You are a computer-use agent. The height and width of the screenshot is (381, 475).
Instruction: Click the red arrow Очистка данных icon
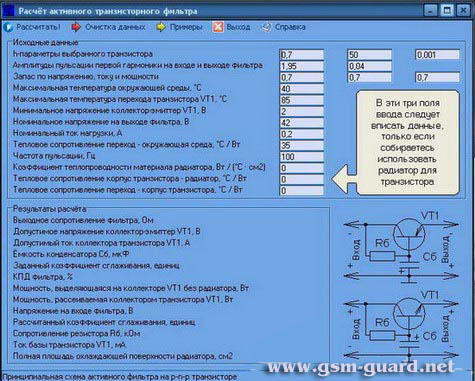pos(76,27)
